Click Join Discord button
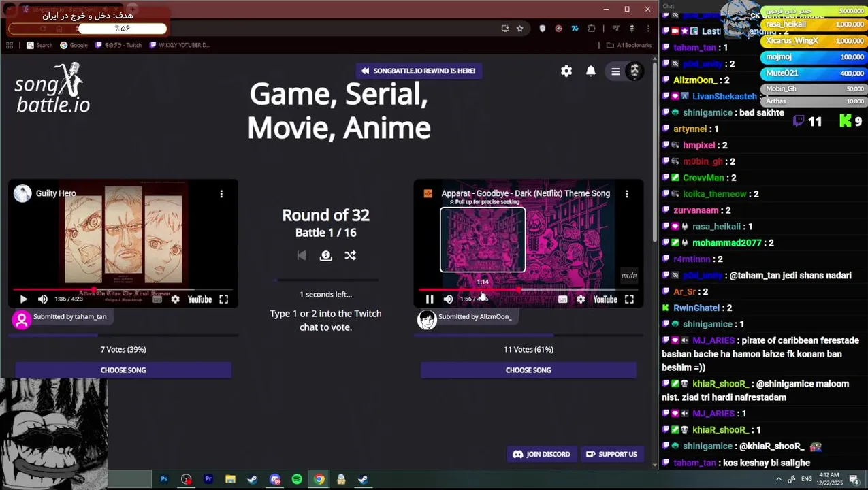 tap(541, 454)
